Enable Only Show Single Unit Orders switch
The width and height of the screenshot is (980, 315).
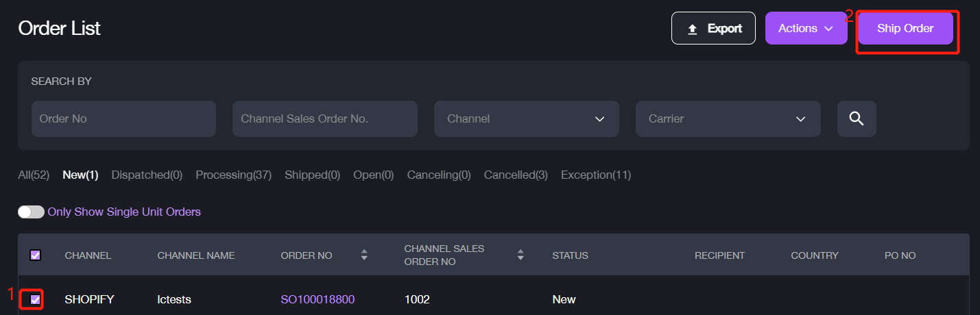pos(31,212)
